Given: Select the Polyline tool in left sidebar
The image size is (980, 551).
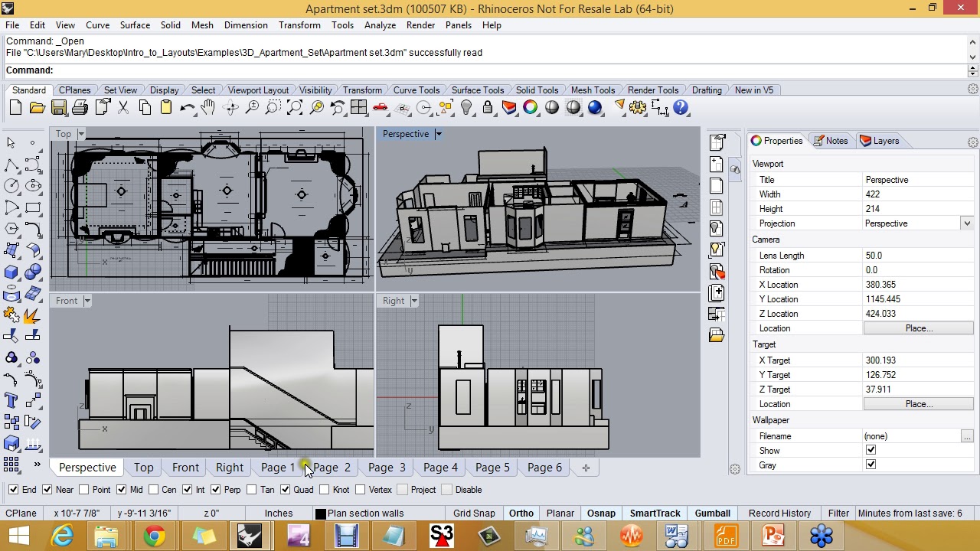Looking at the screenshot, I should coord(11,165).
